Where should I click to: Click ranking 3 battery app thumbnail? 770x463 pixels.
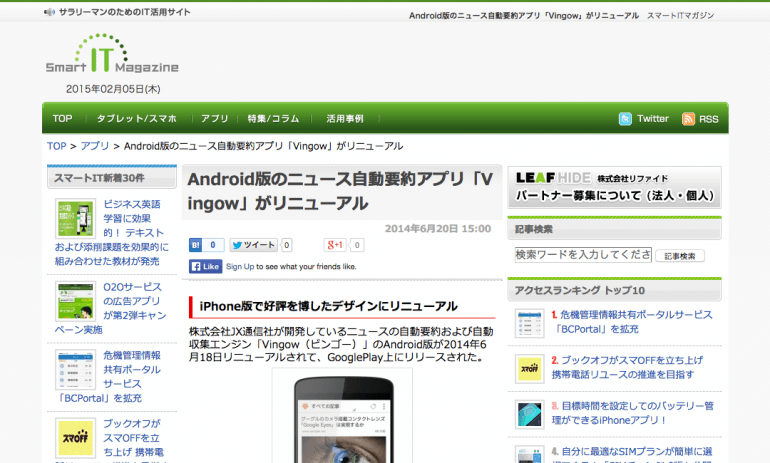coord(529,414)
